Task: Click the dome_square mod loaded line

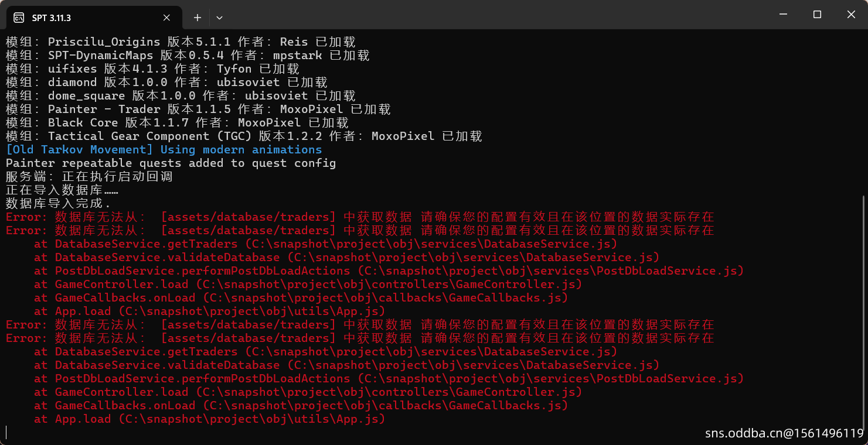Action: pos(181,95)
